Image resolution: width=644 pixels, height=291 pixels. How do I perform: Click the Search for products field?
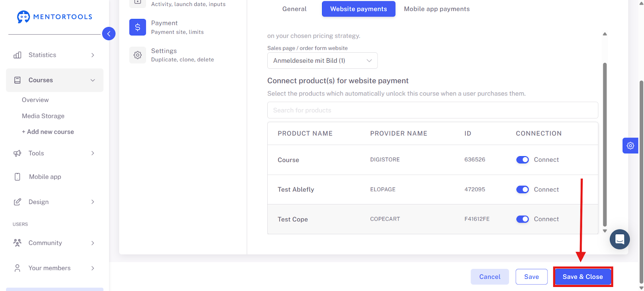[433, 110]
